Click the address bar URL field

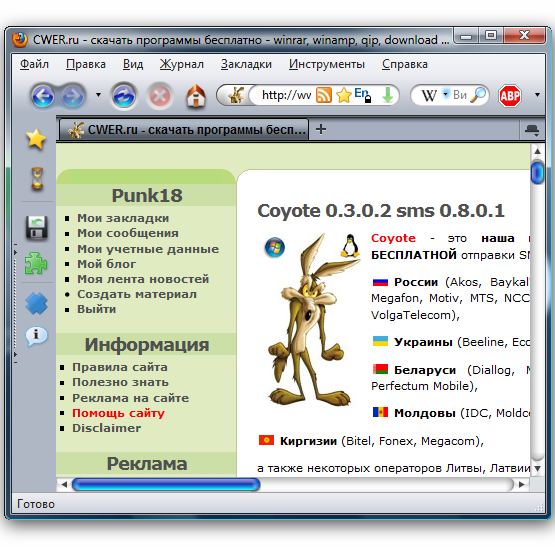click(x=286, y=95)
